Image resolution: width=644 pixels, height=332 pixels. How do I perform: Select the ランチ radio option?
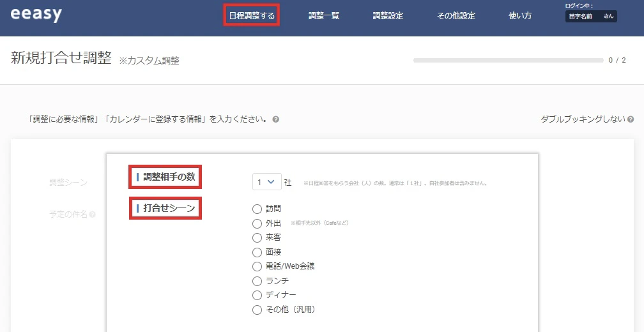[257, 281]
